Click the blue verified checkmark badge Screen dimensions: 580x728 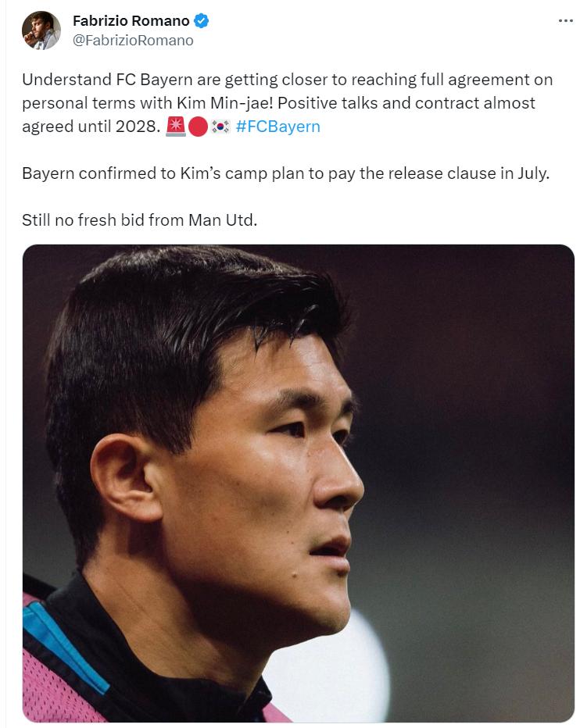(201, 21)
